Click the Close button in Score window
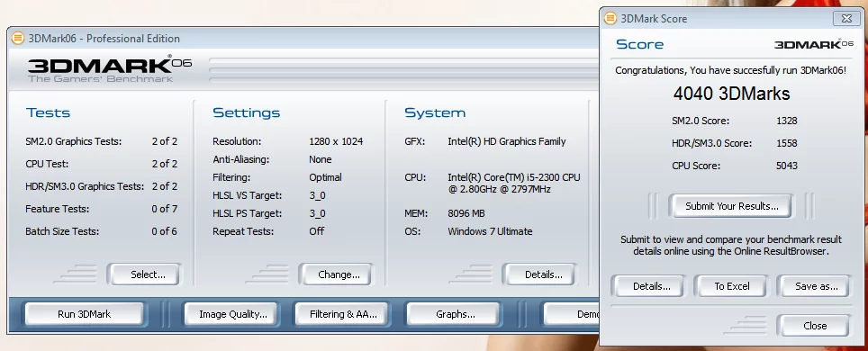 coord(815,326)
